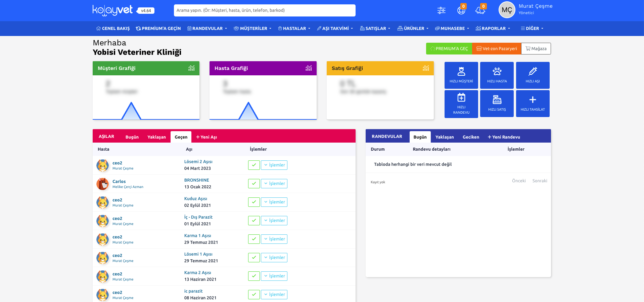Open the Ürünler menu
This screenshot has height=302, width=644.
(x=413, y=29)
